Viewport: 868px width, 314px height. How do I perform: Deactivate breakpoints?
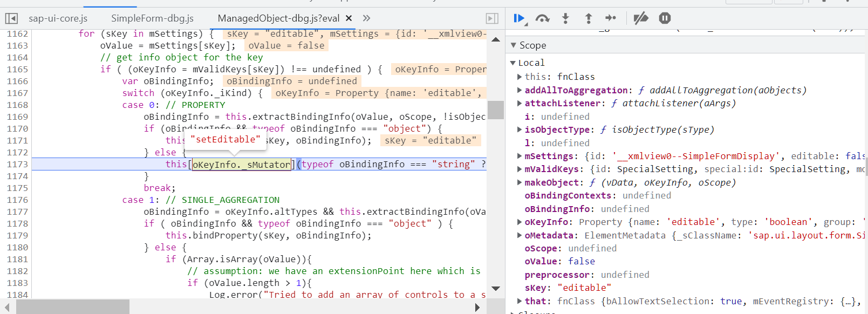[x=641, y=18]
